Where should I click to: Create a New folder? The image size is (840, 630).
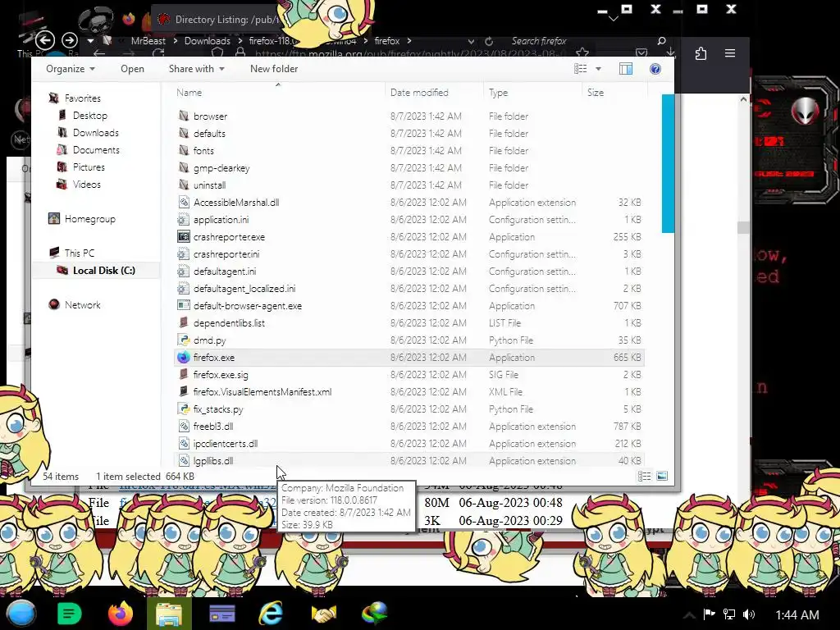[x=274, y=69]
